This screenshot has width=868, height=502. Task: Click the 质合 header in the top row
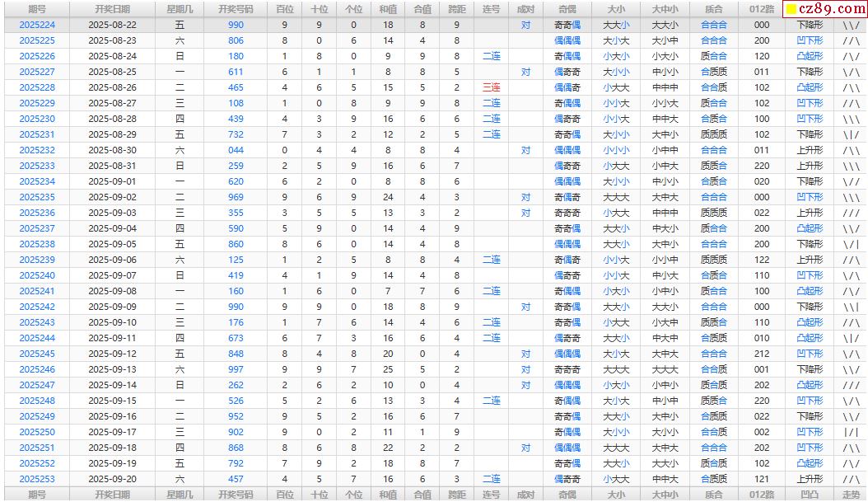pyautogui.click(x=714, y=9)
